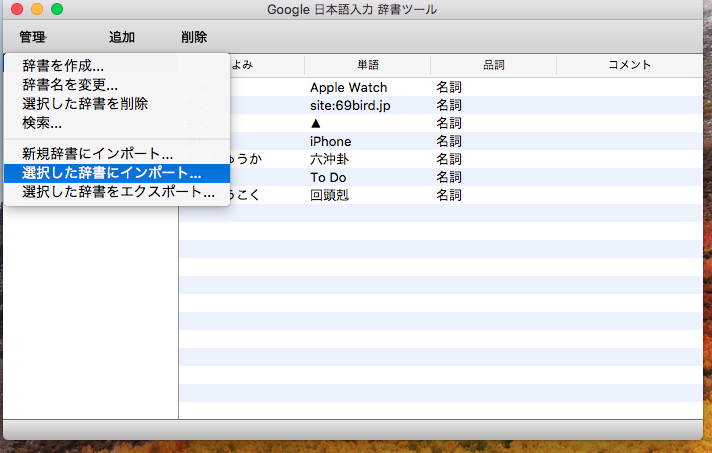The height and width of the screenshot is (453, 712).
Task: Click 名詞 in the Apple Watch row
Action: (x=449, y=87)
